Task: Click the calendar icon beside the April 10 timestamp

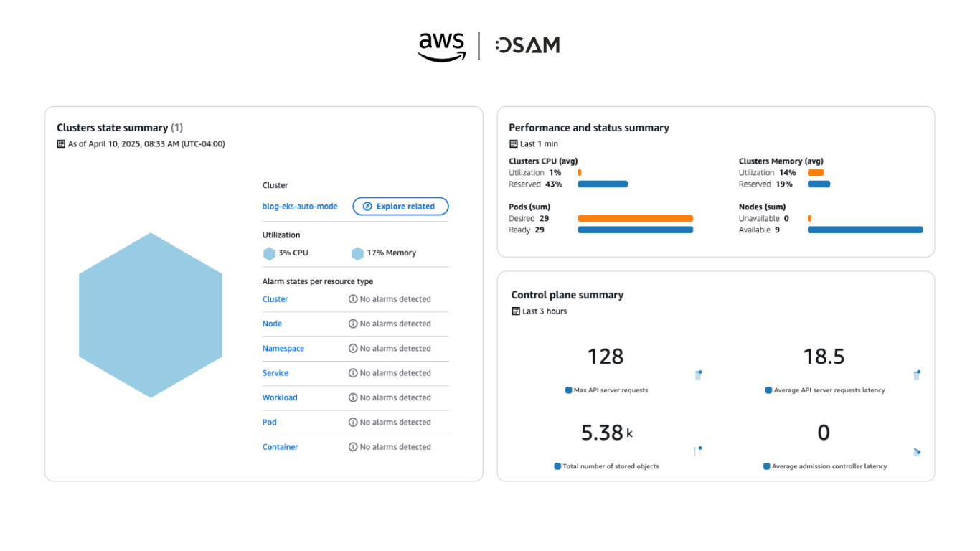Action: [61, 143]
